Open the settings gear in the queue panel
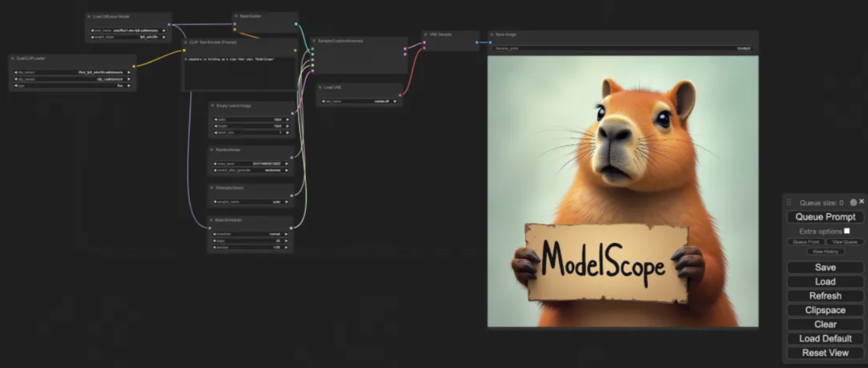The height and width of the screenshot is (368, 868). [x=853, y=202]
